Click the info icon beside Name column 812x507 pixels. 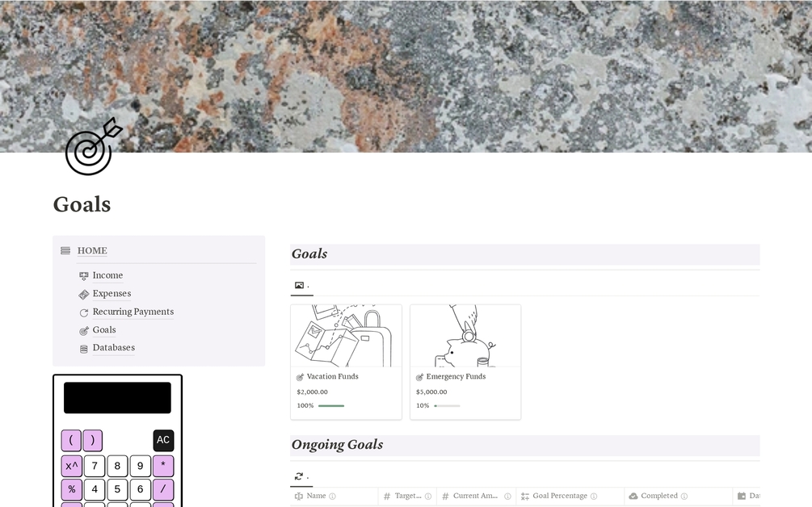tap(332, 497)
